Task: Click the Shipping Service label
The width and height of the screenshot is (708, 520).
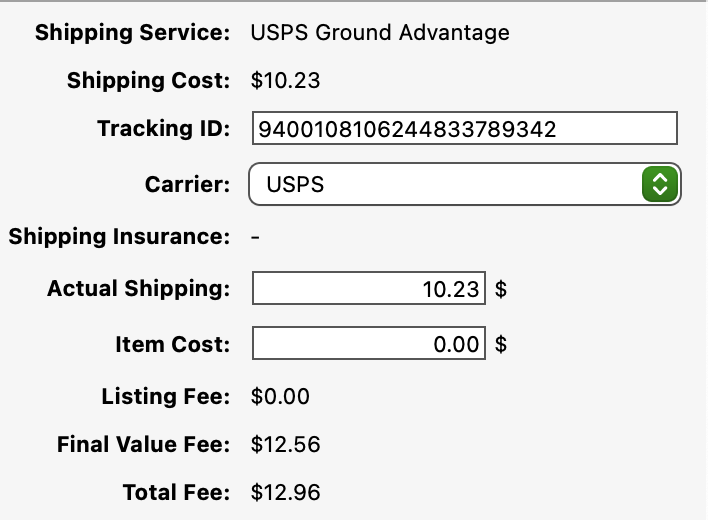Action: tap(132, 33)
